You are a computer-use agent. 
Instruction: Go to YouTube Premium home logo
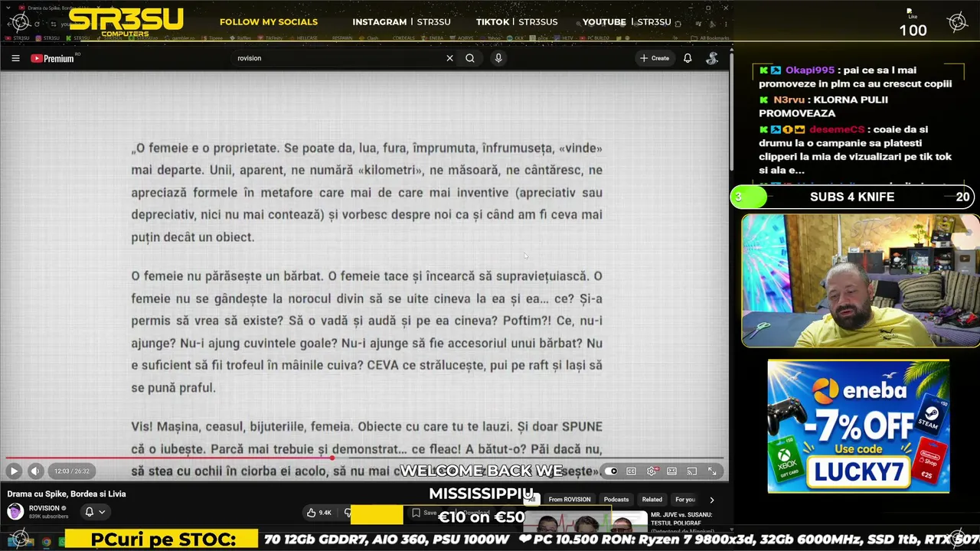(52, 58)
